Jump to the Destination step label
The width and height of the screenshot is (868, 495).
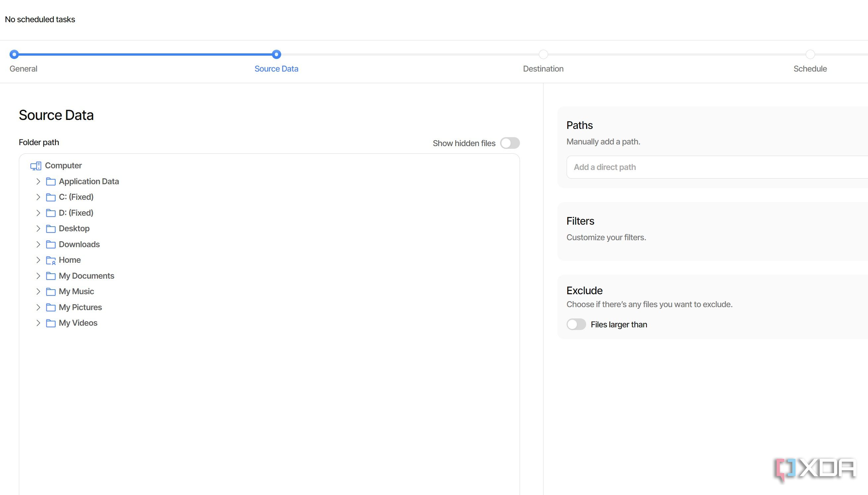(x=543, y=69)
